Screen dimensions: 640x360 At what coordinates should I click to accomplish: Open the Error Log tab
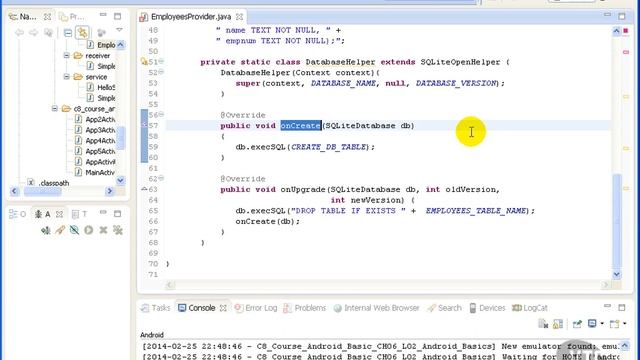point(256,308)
